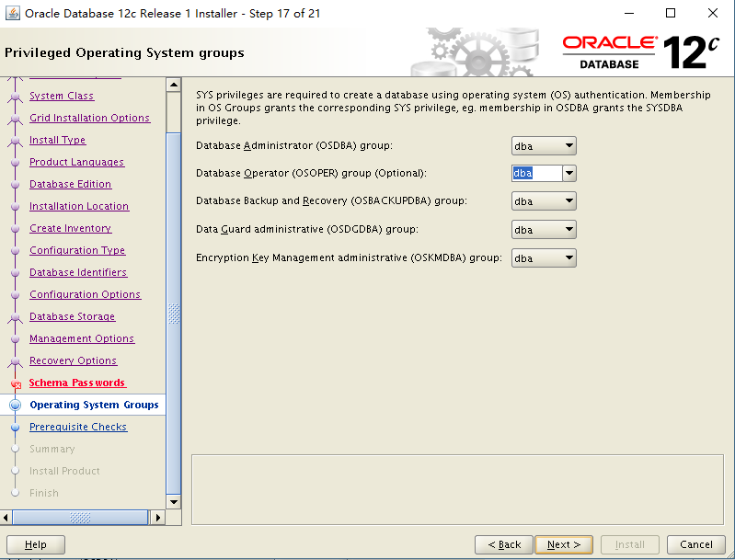This screenshot has width=735, height=560.
Task: Jump to the Create Inventory step
Action: click(70, 228)
